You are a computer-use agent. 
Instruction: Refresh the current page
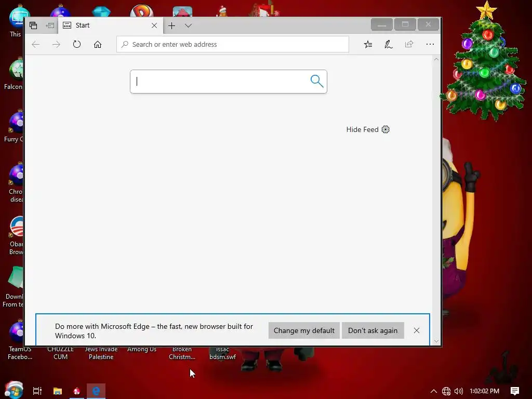(77, 45)
